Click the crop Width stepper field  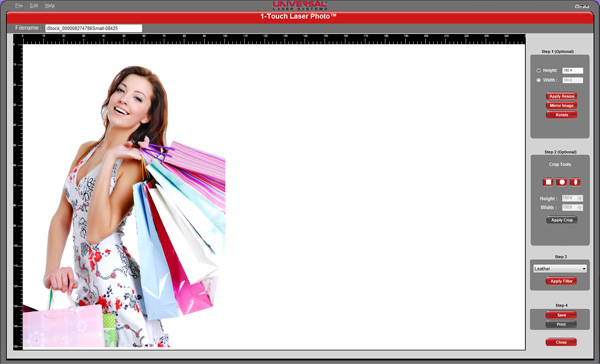coord(572,207)
